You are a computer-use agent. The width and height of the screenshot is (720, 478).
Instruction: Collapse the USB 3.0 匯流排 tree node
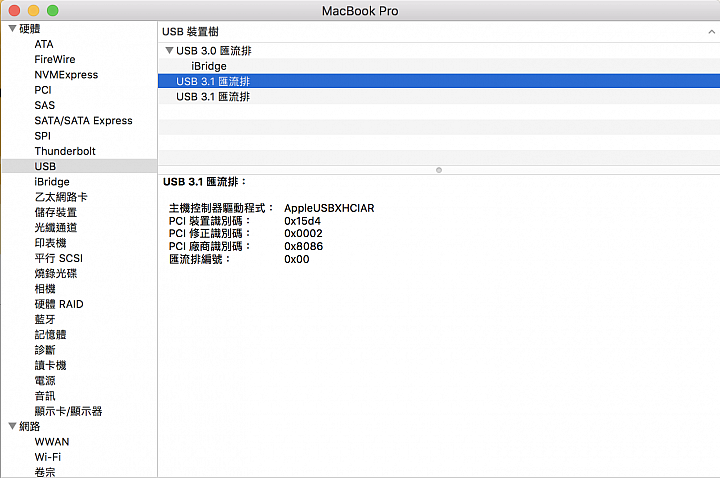click(x=169, y=51)
